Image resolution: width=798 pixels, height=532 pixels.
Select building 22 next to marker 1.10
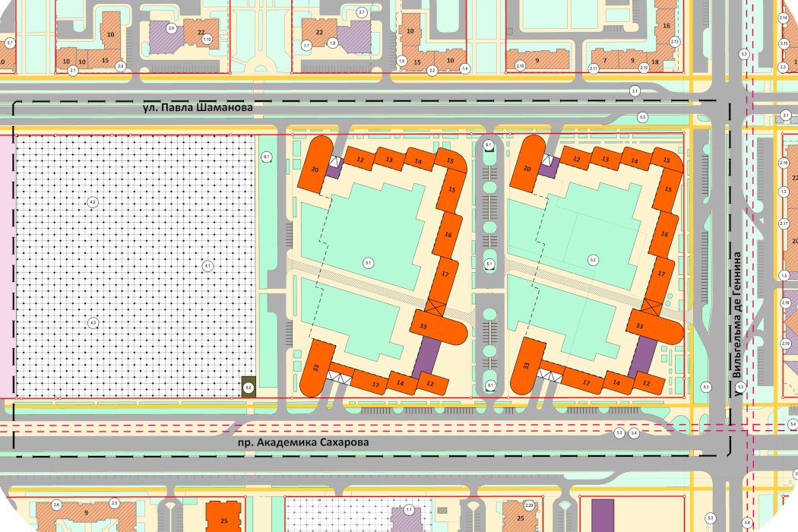pyautogui.click(x=201, y=33)
